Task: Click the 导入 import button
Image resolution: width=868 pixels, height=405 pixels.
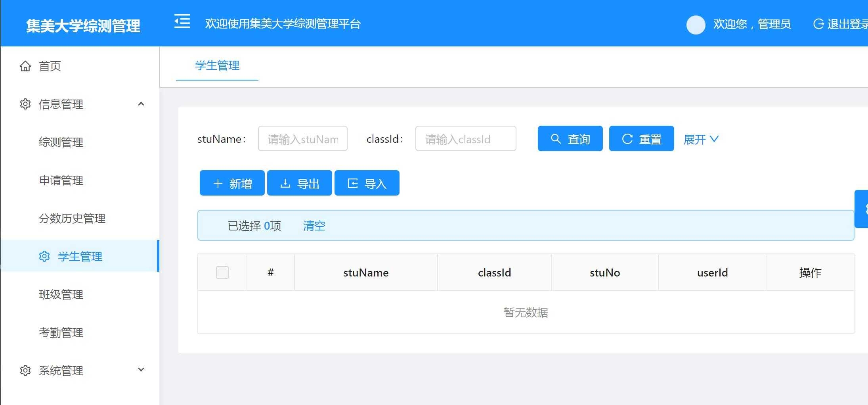Action: (367, 183)
